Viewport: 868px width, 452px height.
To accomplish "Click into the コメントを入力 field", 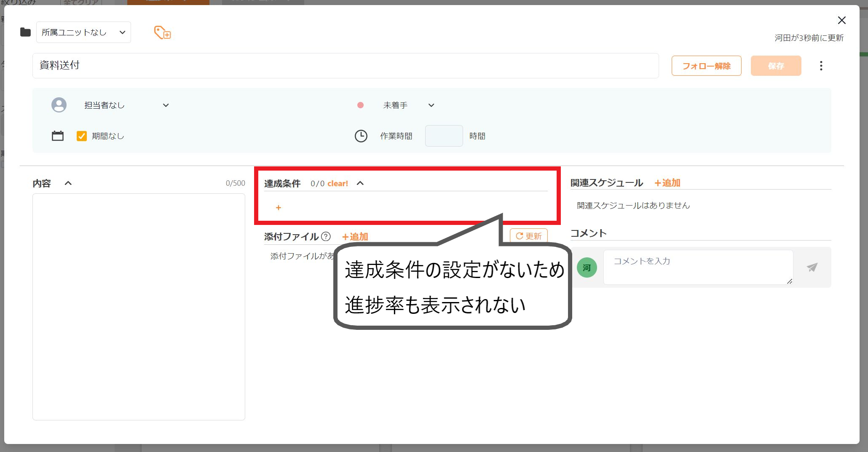I will 698,267.
